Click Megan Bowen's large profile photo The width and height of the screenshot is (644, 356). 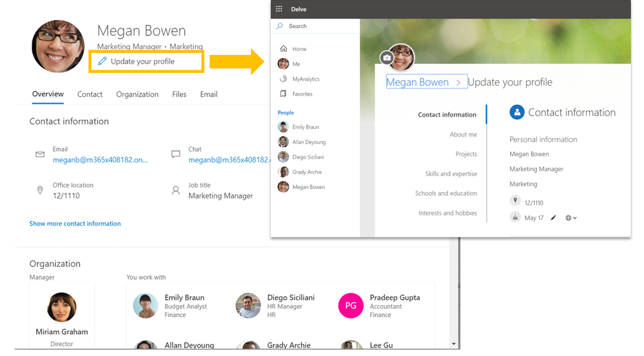[58, 46]
